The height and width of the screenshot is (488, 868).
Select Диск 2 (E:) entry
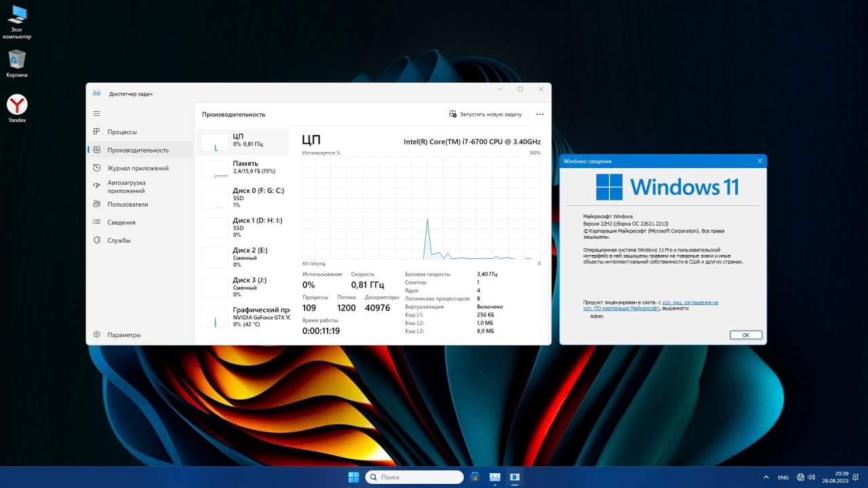[243, 257]
